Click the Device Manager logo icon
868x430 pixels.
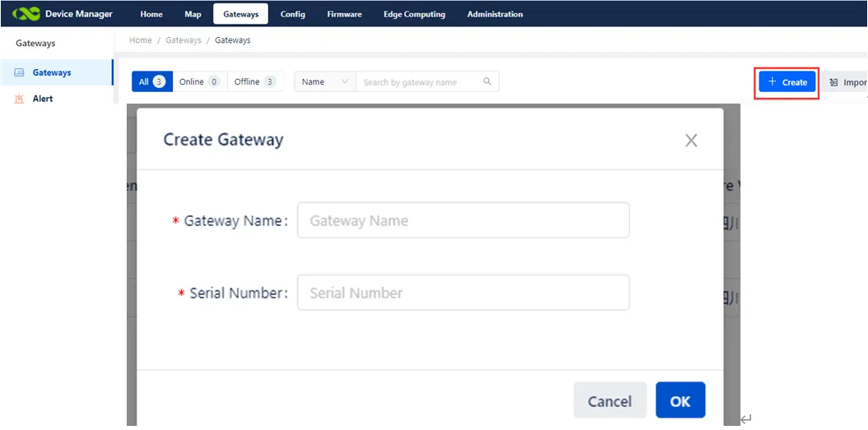[x=26, y=14]
